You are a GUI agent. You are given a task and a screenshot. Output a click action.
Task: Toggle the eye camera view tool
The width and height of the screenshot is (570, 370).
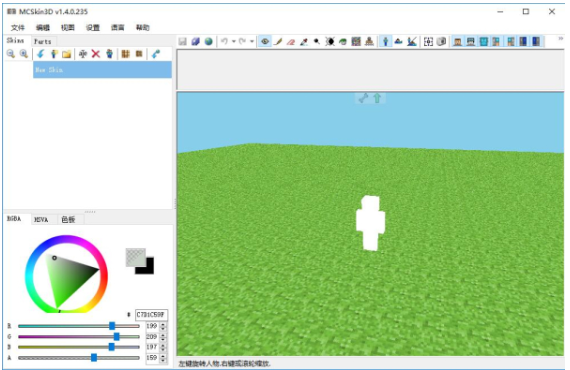265,41
